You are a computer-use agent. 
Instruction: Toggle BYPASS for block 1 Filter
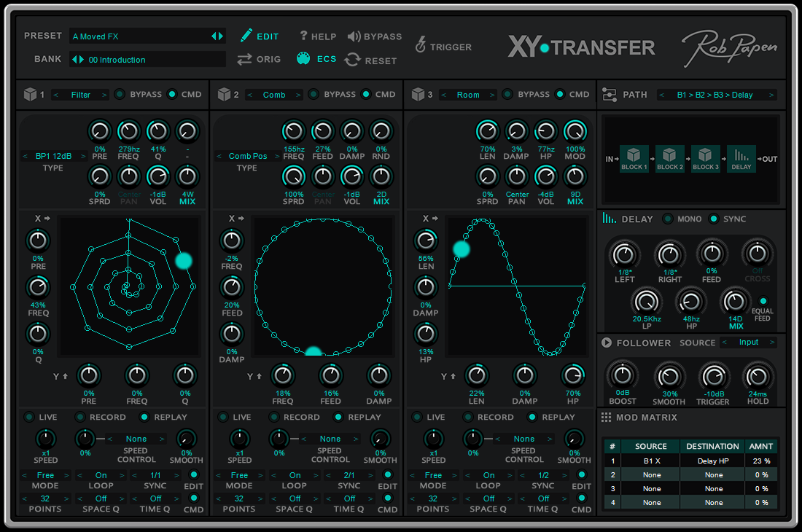(120, 94)
